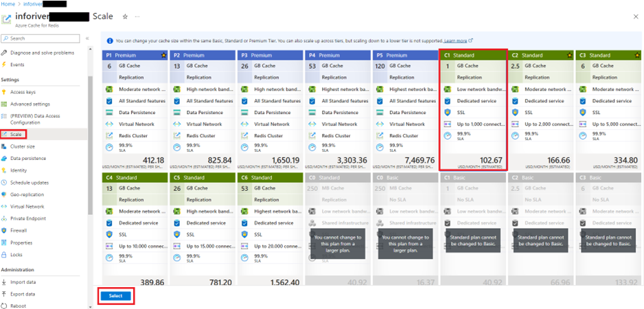
Task: Click the Identity key icon
Action: tap(5, 170)
